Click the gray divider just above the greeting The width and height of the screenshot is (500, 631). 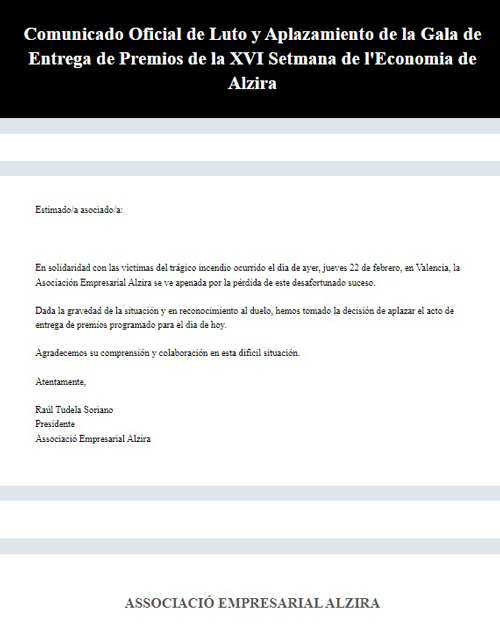coord(250,169)
